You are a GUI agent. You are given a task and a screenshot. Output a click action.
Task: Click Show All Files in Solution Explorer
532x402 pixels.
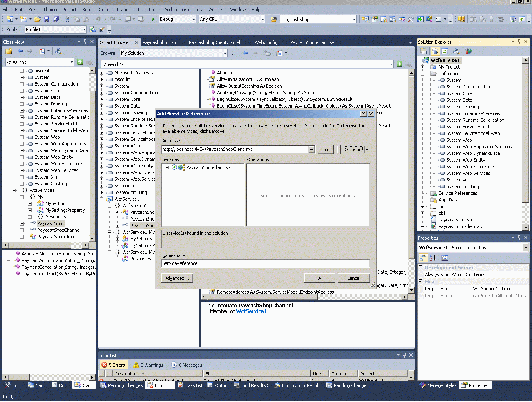click(x=436, y=51)
